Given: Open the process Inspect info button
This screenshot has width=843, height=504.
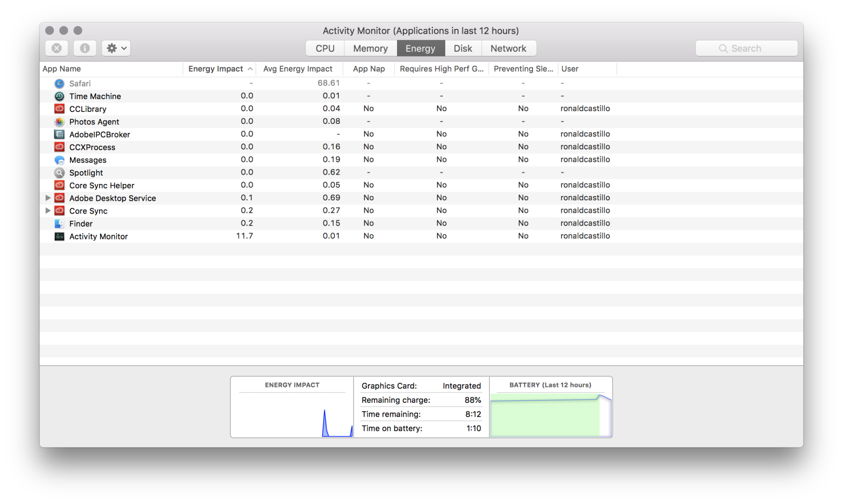Looking at the screenshot, I should [x=84, y=48].
